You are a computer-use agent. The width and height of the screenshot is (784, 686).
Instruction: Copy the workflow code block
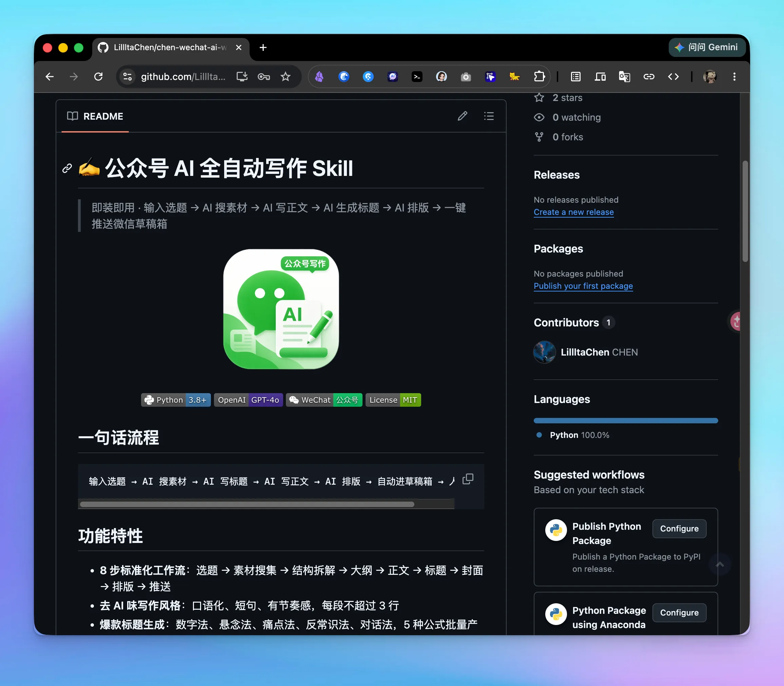click(468, 479)
